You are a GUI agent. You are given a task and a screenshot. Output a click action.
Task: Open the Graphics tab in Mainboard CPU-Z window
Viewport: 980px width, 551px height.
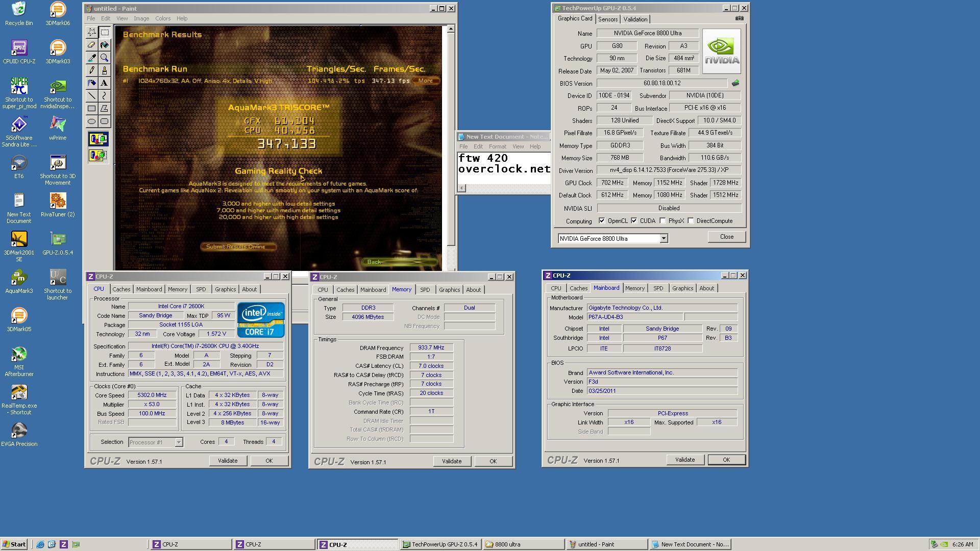click(682, 288)
